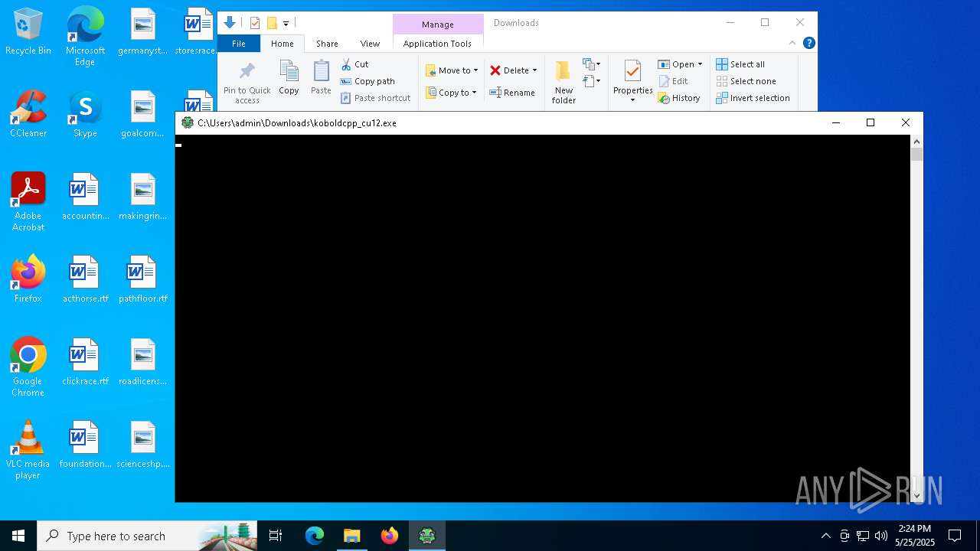This screenshot has width=980, height=551.
Task: Click the blue Help question mark icon
Action: click(x=808, y=44)
